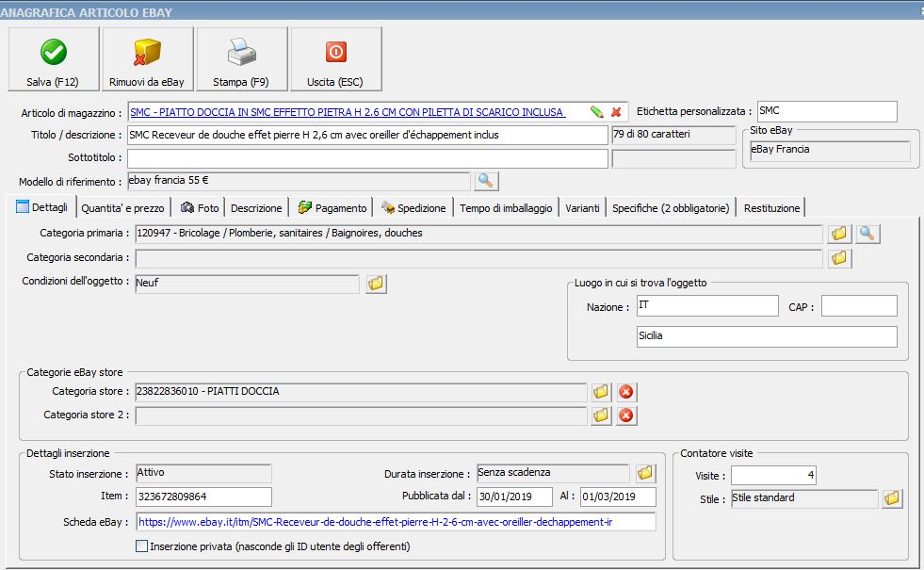Browse Categoria store 2 folder icon
924x570 pixels.
pos(601,415)
